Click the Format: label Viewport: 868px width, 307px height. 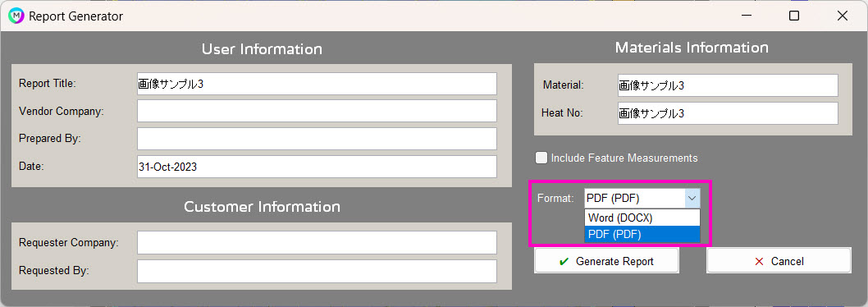(x=555, y=199)
